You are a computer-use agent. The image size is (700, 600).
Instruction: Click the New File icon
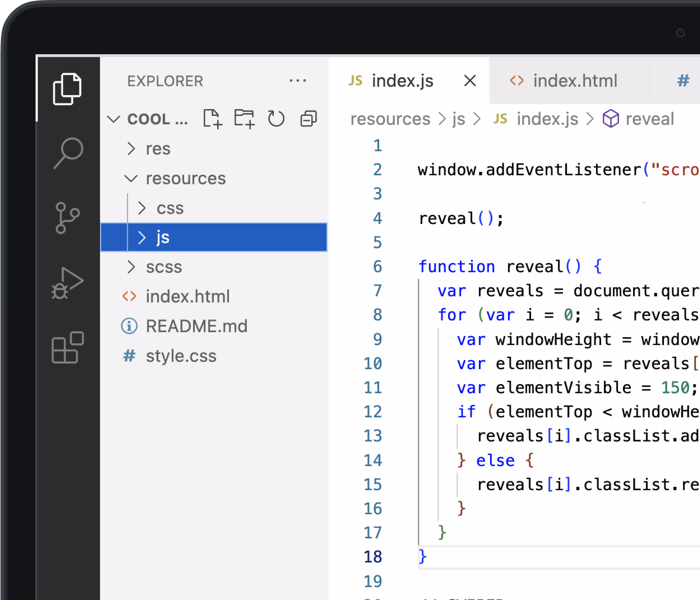[x=213, y=119]
